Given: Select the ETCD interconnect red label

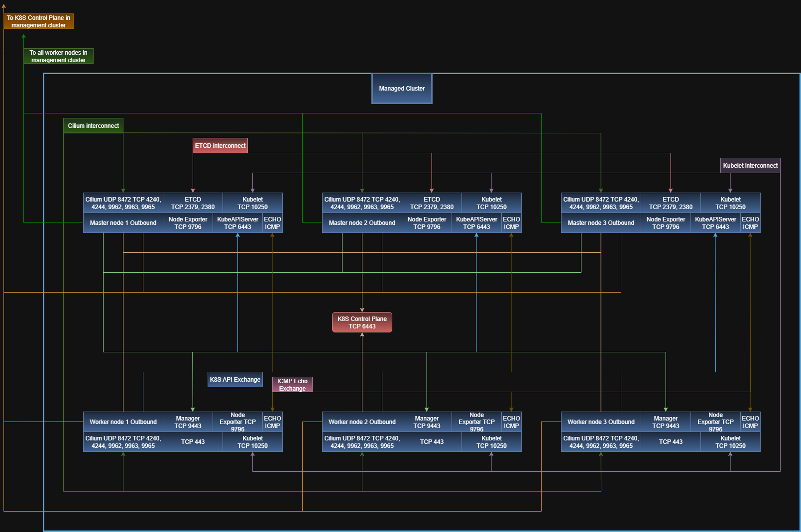Looking at the screenshot, I should click(x=220, y=146).
